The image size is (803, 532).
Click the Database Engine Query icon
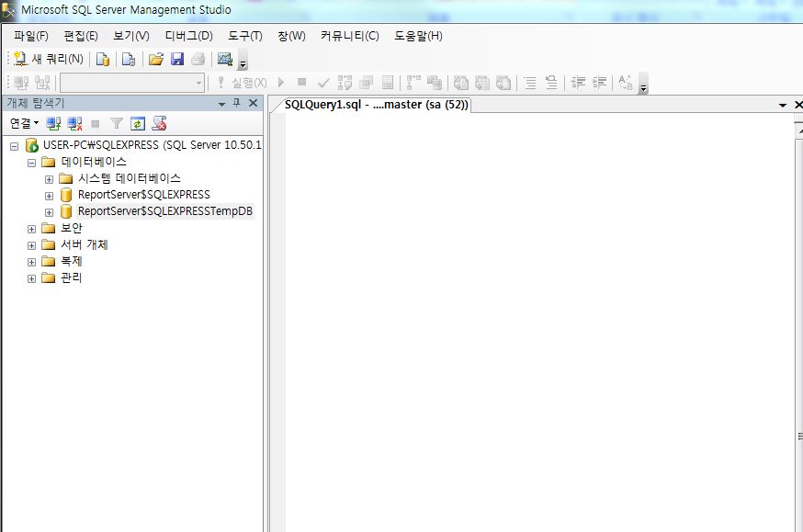(103, 60)
